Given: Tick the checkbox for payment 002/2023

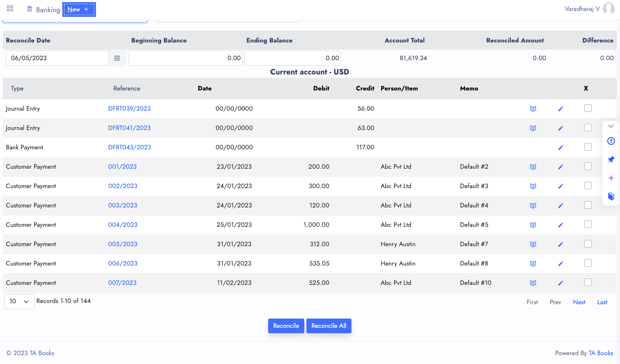Looking at the screenshot, I should pyautogui.click(x=588, y=186).
